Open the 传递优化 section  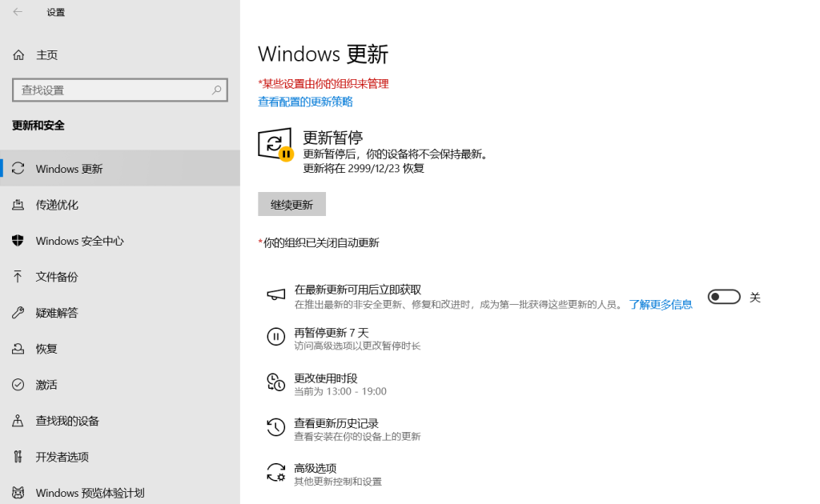(x=120, y=204)
